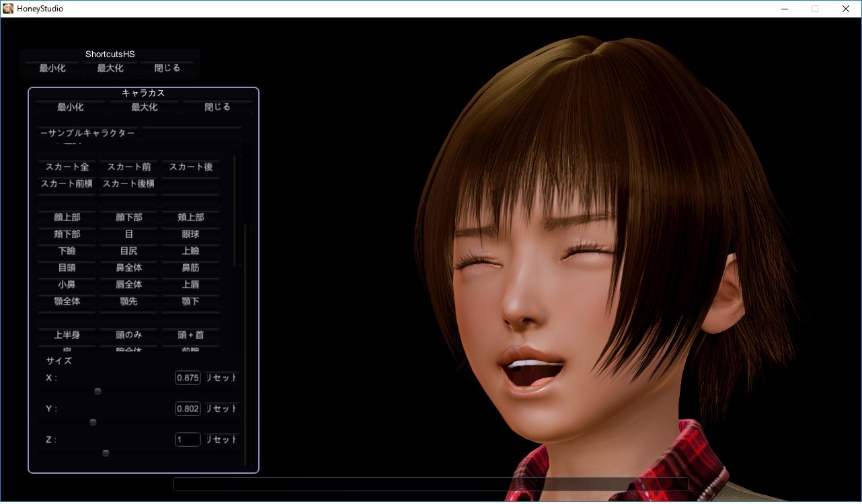Reset the Z size with リセット
Screen dimensions: 862x504
pyautogui.click(x=221, y=439)
